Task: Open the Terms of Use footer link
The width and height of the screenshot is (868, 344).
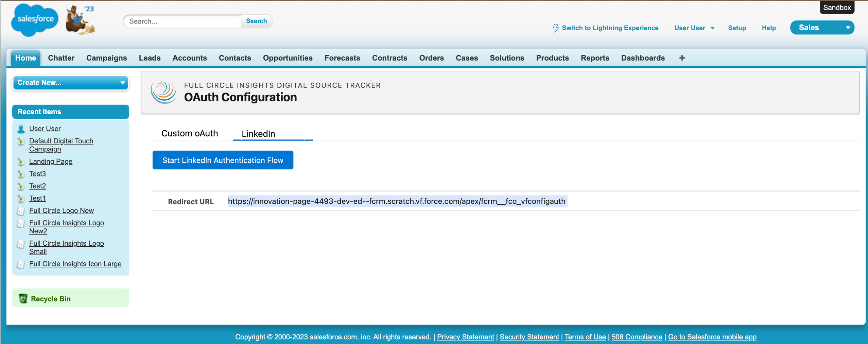Action: point(585,337)
